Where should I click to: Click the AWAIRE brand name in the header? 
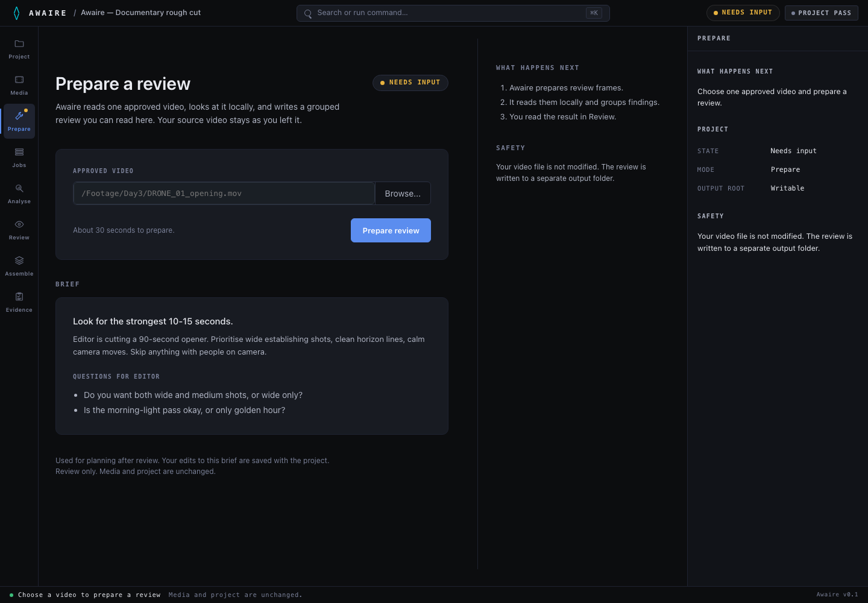click(48, 13)
